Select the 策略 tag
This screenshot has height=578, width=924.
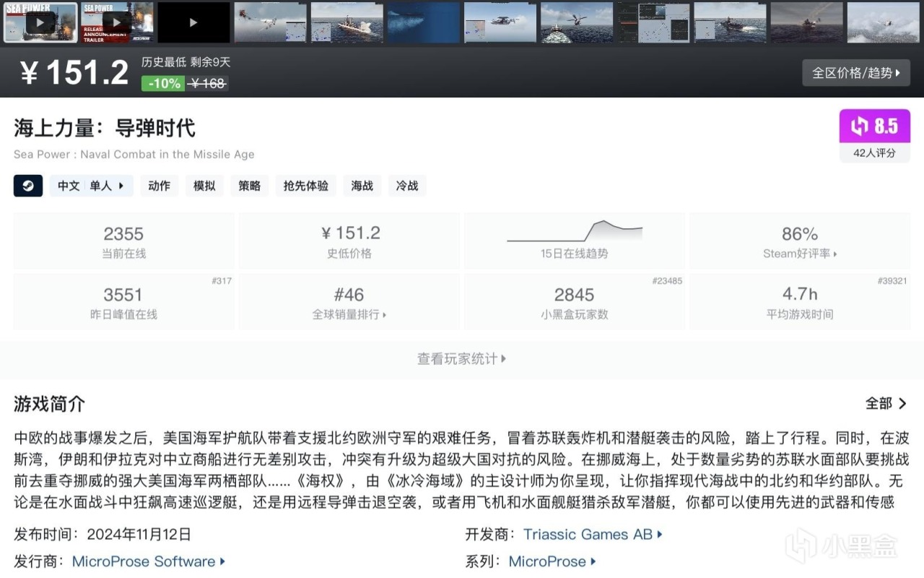[250, 186]
